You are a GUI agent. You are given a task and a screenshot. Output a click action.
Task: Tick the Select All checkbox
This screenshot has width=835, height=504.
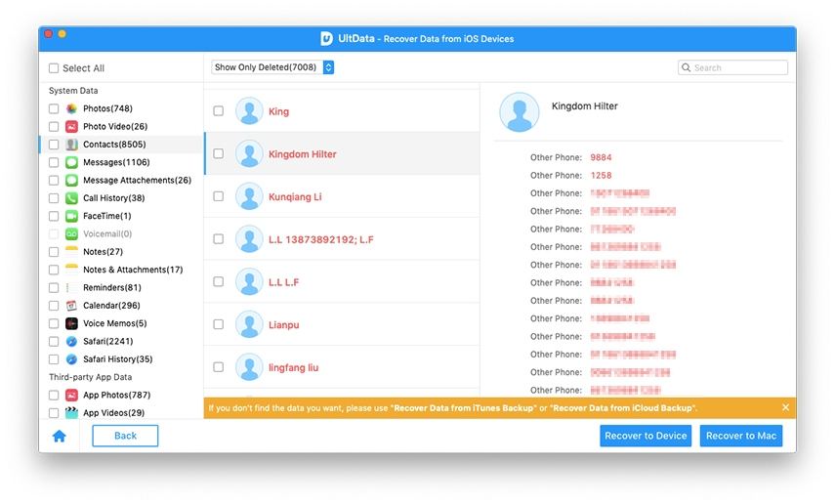pos(54,68)
